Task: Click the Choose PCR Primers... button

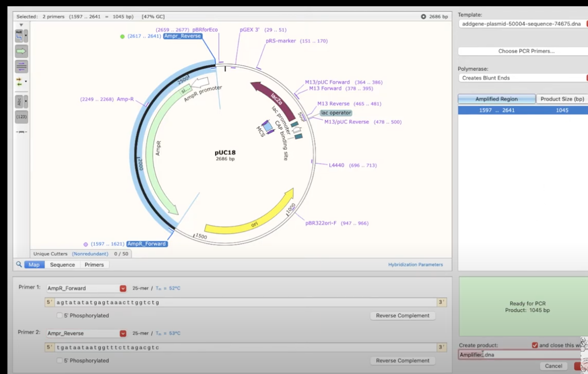Action: pyautogui.click(x=523, y=51)
